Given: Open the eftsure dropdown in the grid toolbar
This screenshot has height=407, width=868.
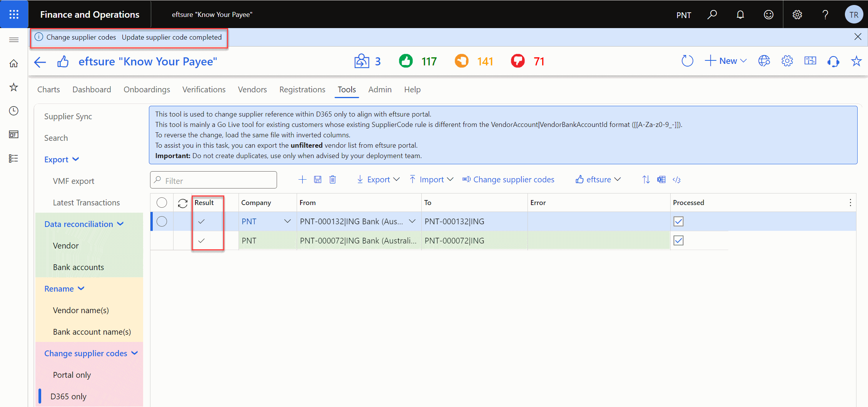Looking at the screenshot, I should (598, 180).
